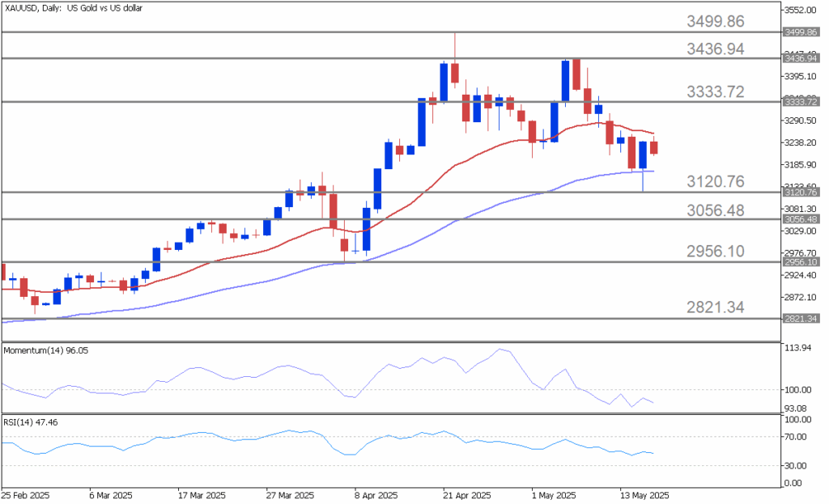Click the 30.00 value on the RSI scale
Viewport: 829px width, 504px height.
(x=796, y=465)
